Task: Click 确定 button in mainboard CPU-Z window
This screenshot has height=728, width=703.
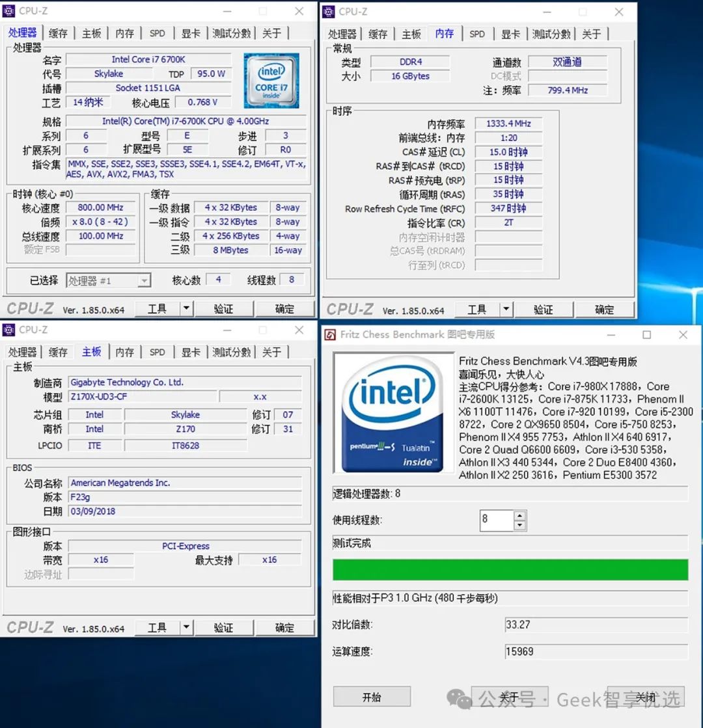Action: [284, 628]
